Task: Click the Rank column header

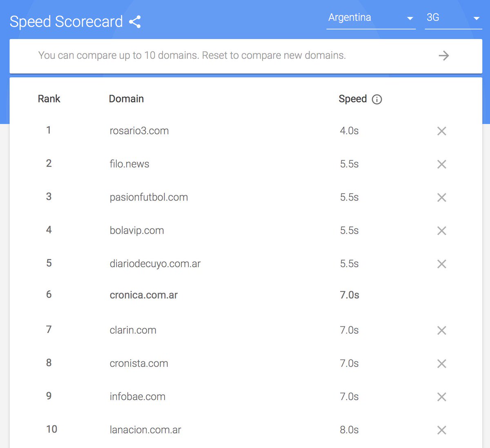Action: click(x=49, y=99)
